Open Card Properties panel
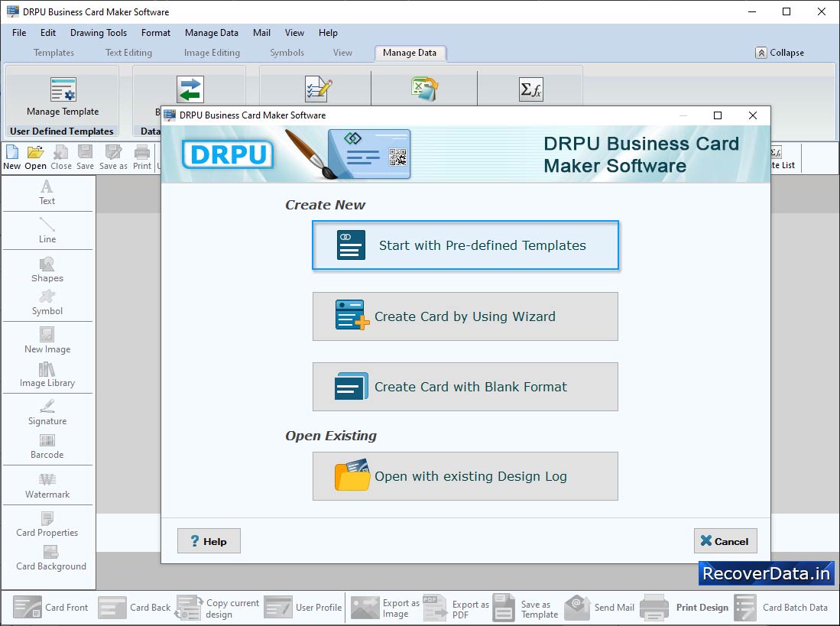 click(x=47, y=524)
